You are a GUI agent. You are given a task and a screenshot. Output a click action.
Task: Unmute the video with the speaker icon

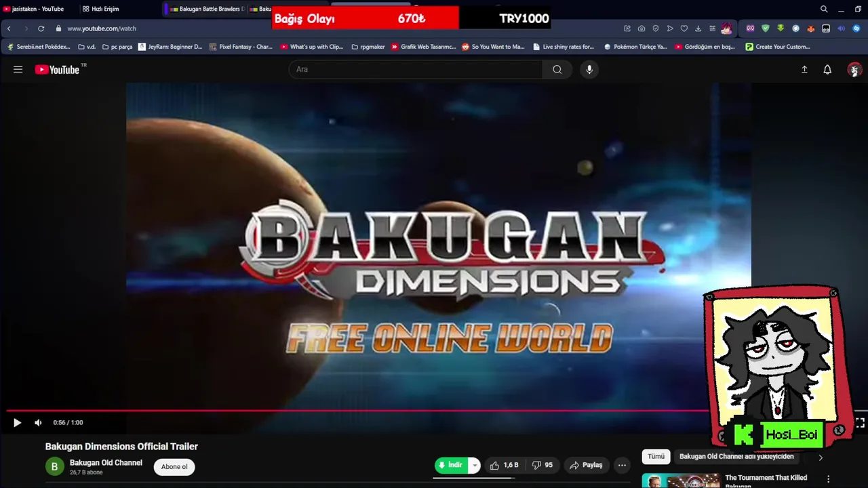click(x=38, y=422)
